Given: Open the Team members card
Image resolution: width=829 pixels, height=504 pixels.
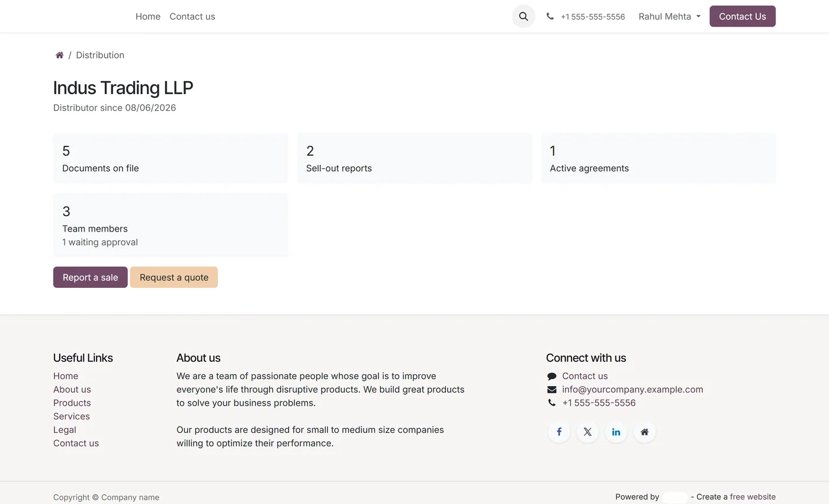Looking at the screenshot, I should click(x=171, y=225).
